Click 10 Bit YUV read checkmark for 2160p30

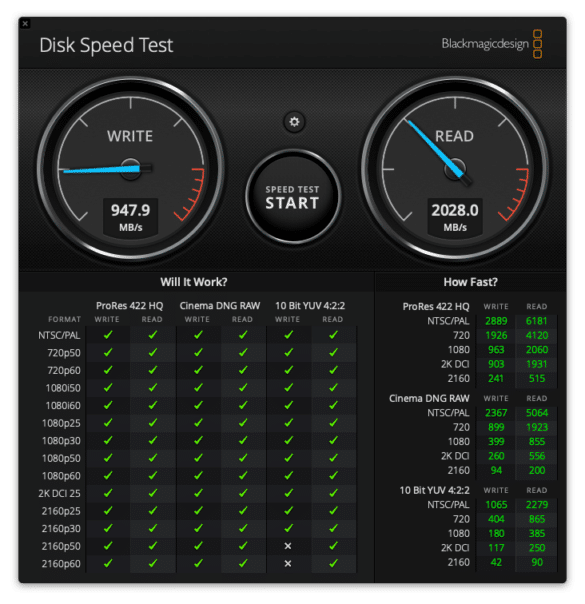pyautogui.click(x=334, y=528)
